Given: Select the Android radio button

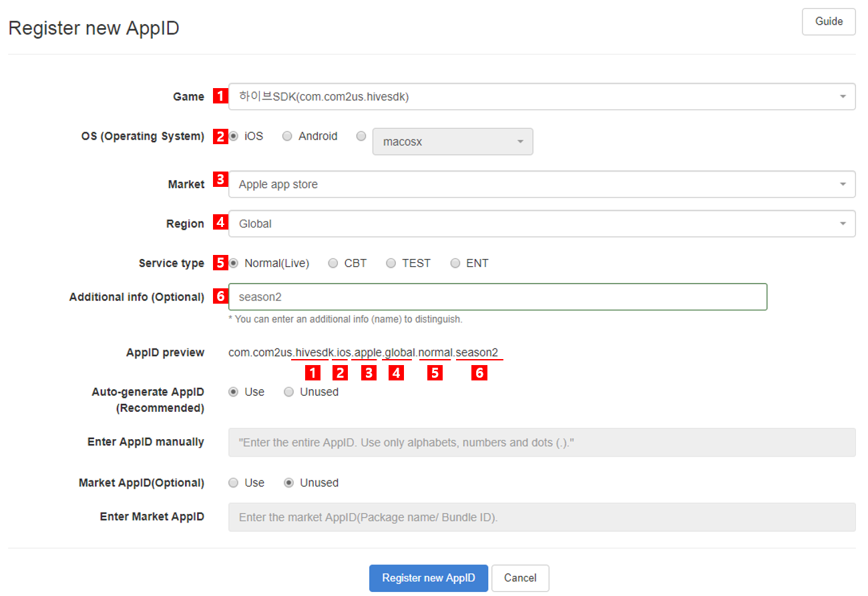Looking at the screenshot, I should 287,135.
